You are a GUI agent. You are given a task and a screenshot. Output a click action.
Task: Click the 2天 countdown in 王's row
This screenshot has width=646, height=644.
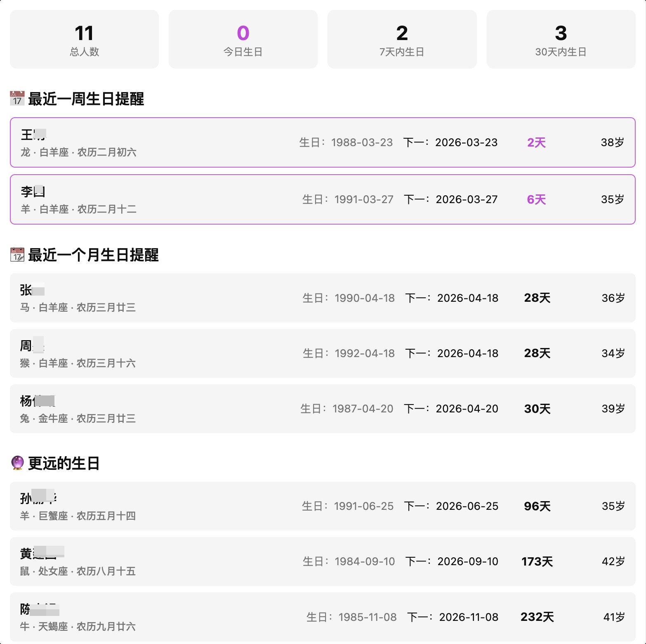[536, 143]
